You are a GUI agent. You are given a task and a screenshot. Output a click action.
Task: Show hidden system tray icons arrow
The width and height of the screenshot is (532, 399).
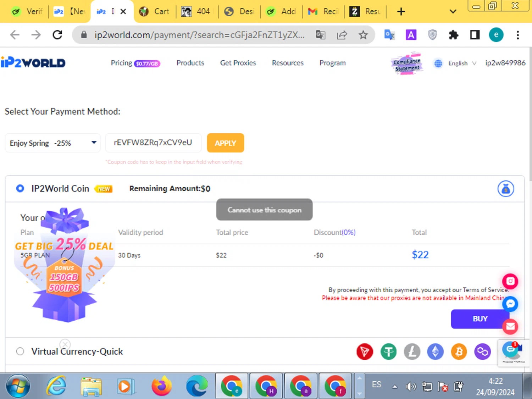tap(394, 387)
